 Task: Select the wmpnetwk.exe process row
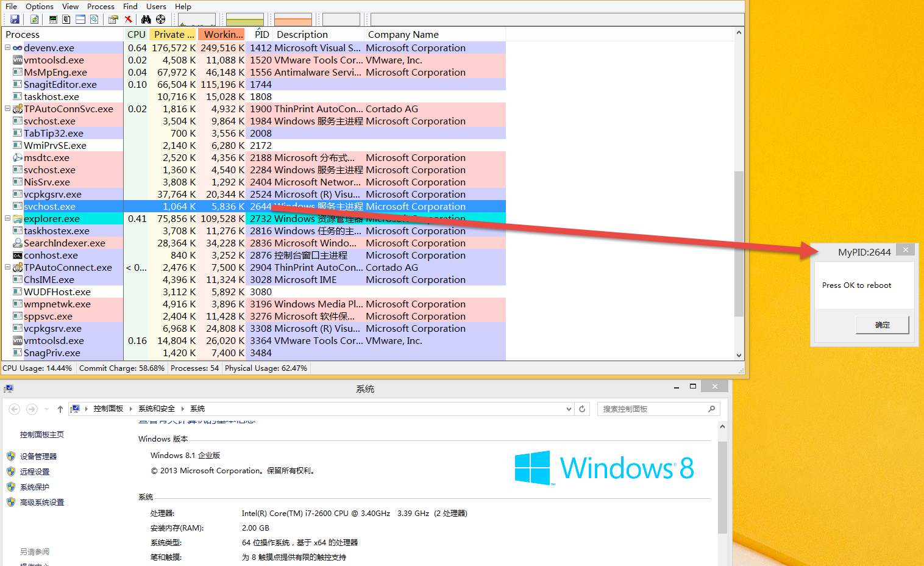(x=254, y=304)
